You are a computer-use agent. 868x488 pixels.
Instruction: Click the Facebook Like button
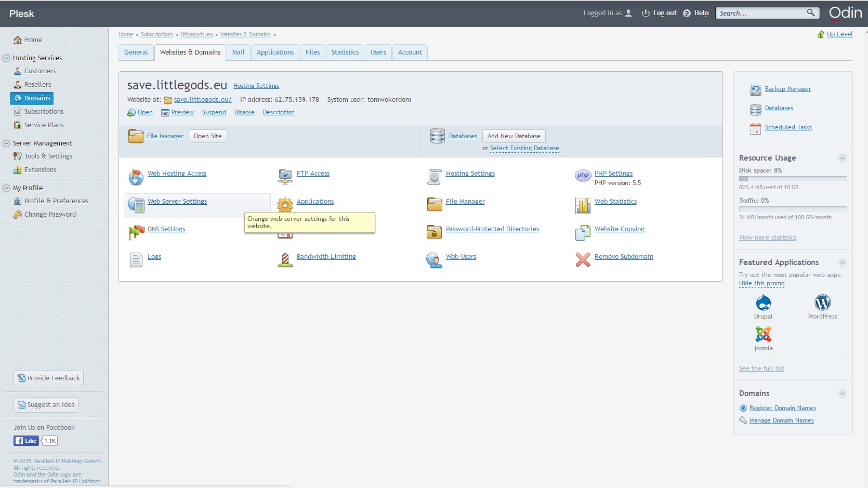pos(26,441)
